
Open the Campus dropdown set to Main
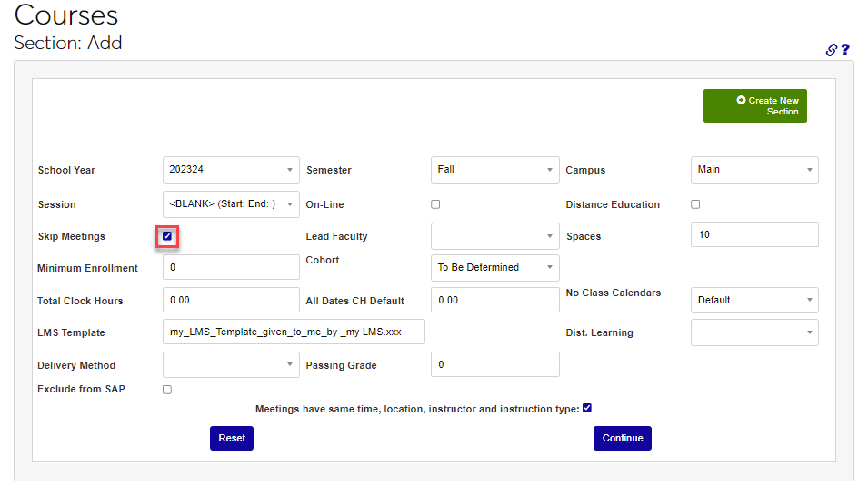click(753, 170)
